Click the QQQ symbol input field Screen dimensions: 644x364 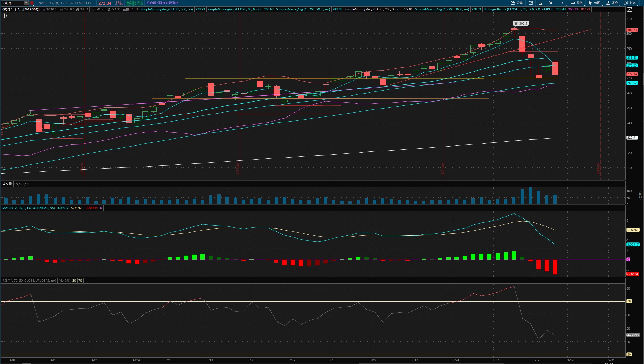pos(12,3)
